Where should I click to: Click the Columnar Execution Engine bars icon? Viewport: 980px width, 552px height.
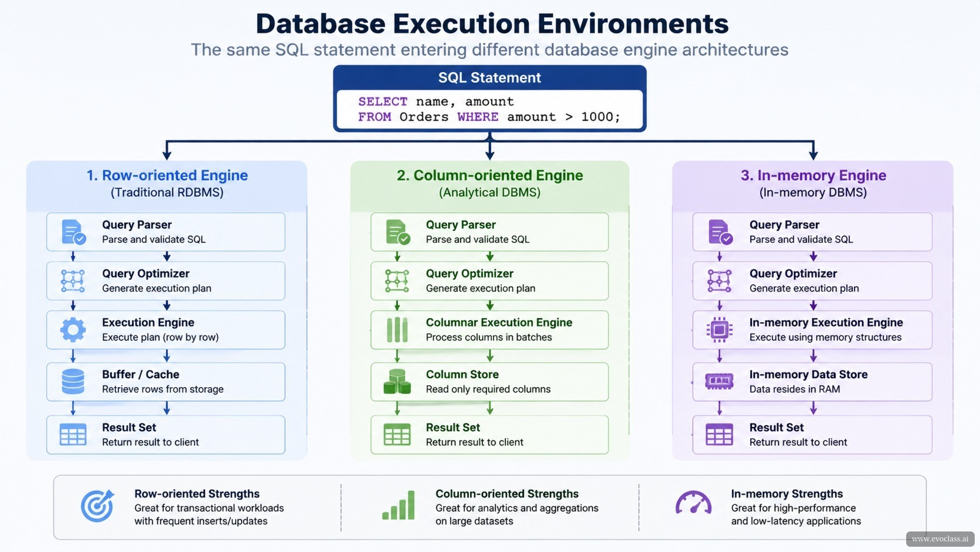pyautogui.click(x=397, y=330)
